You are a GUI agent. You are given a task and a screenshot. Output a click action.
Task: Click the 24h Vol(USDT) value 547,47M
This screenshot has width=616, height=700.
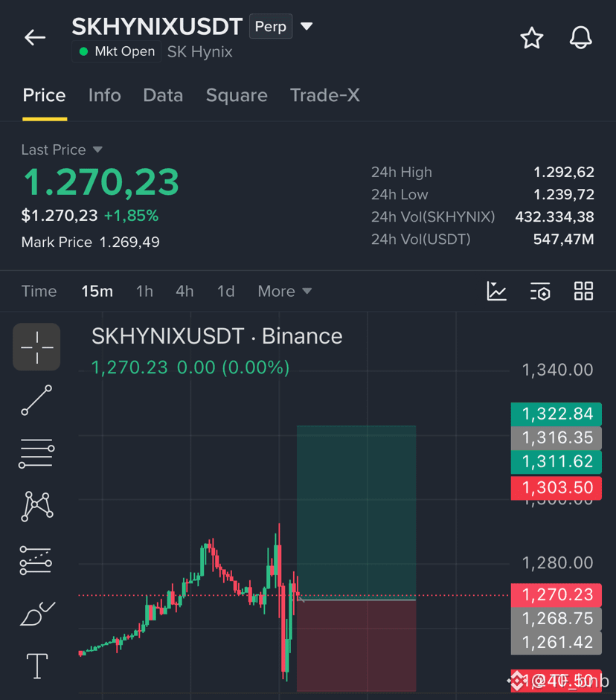click(x=564, y=240)
